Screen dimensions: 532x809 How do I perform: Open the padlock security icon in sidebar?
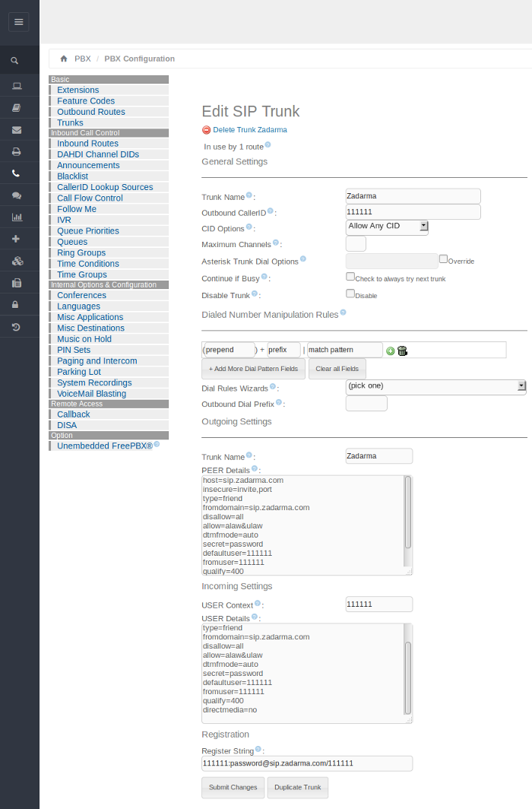pos(15,304)
